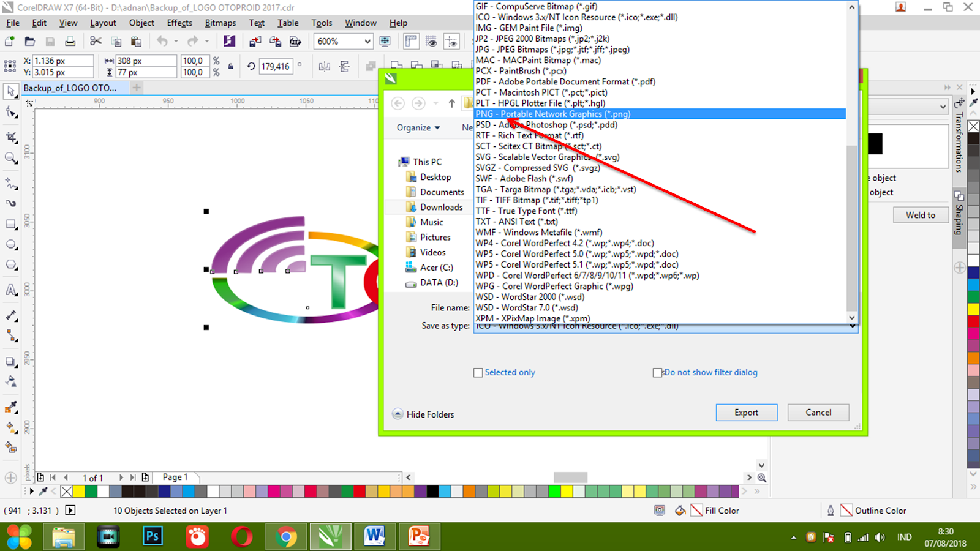This screenshot has height=551, width=980.
Task: Click the Print toolbar icon
Action: coord(70,42)
